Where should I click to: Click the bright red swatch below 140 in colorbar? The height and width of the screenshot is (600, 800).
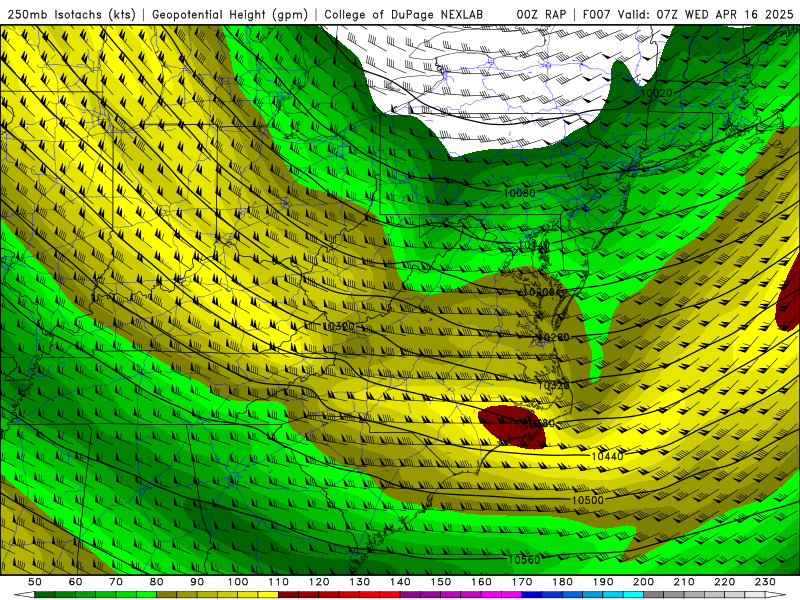tap(390, 595)
